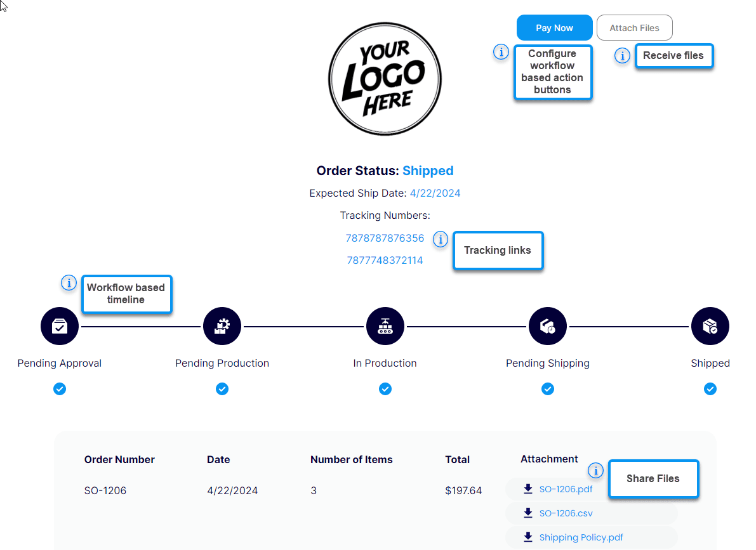Image resolution: width=756 pixels, height=550 pixels.
Task: Click the Pending Shipping label
Action: click(548, 363)
